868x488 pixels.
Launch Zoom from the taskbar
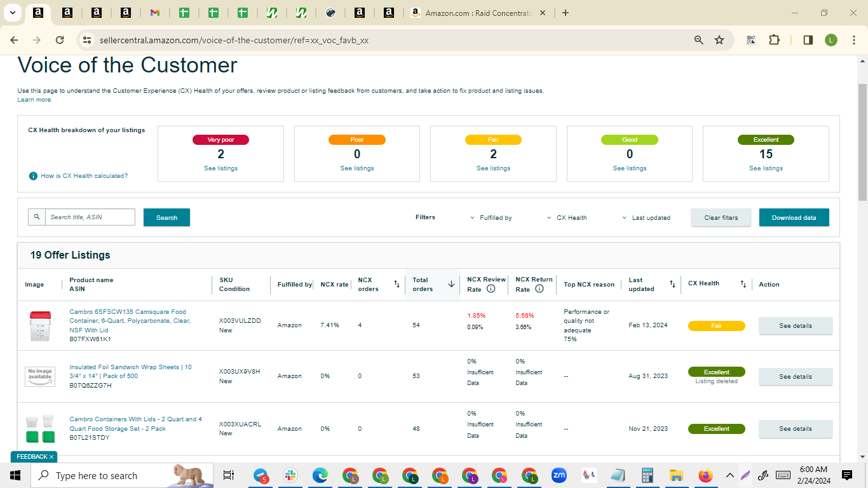click(559, 475)
